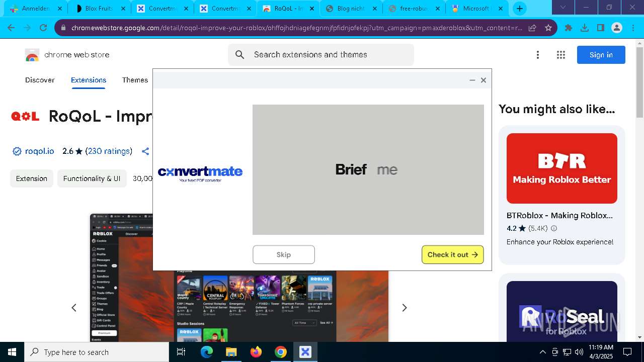
Task: Toggle the Chrome side panel icon
Action: 601,28
